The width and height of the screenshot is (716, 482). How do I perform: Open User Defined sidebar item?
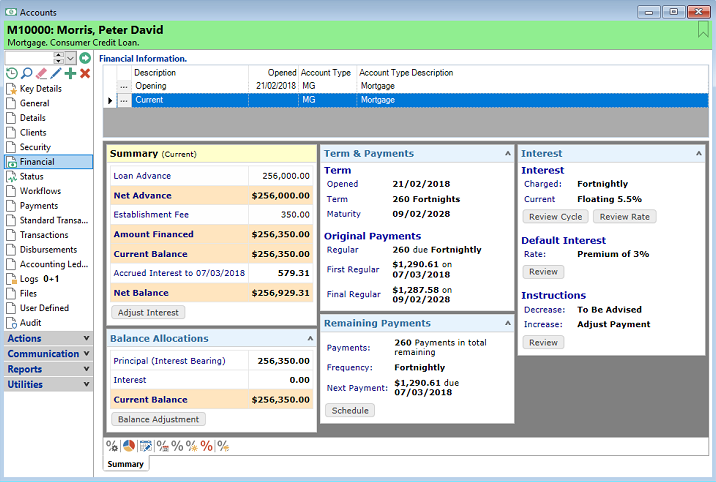point(44,308)
